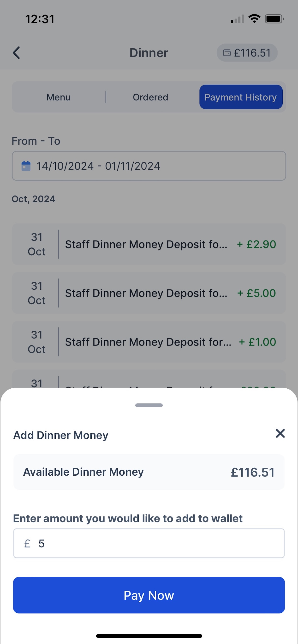Tap the battery status icon
Image resolution: width=298 pixels, height=644 pixels.
(274, 19)
